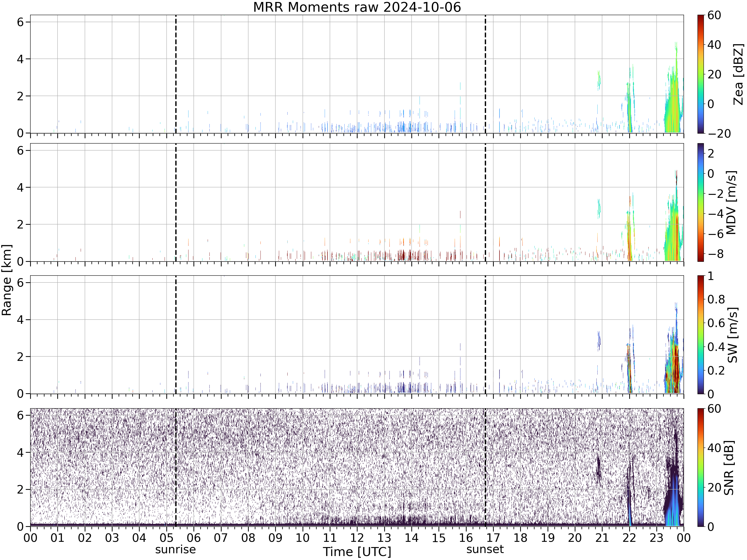The image size is (747, 560).
Task: Click the Zea [dBZ] colorbar
Action: tap(701, 74)
